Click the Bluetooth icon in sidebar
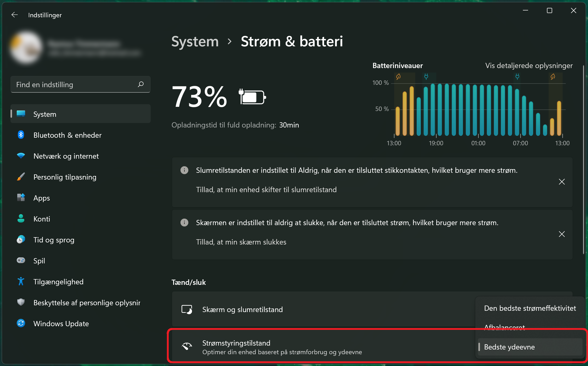Viewport: 588px width, 366px height. click(x=21, y=135)
